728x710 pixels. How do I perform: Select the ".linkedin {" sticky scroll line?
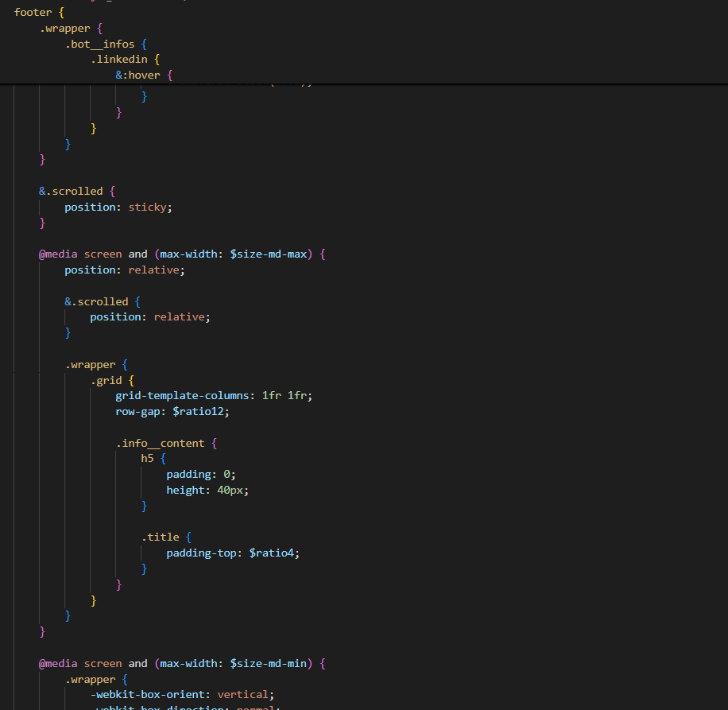tap(128, 60)
